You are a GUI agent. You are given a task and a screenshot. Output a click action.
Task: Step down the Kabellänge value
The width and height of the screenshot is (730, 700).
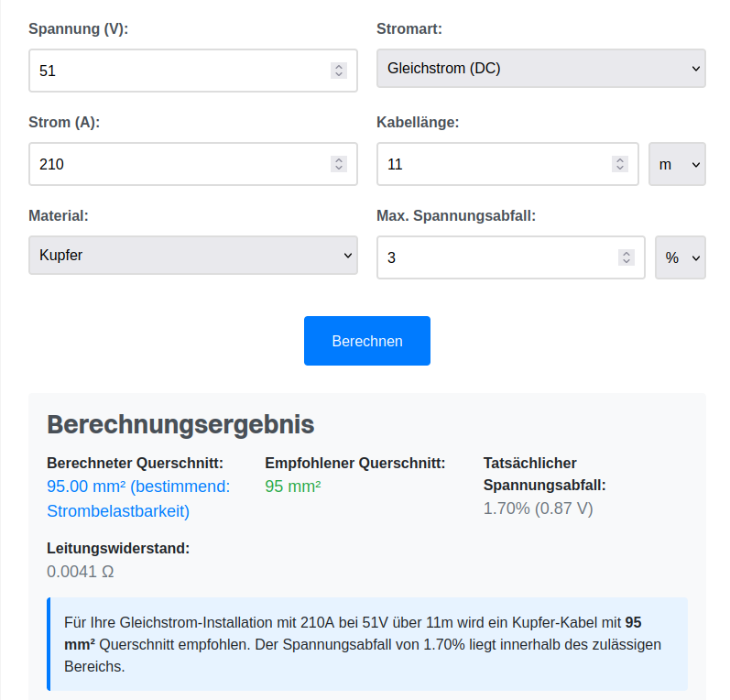tap(620, 168)
